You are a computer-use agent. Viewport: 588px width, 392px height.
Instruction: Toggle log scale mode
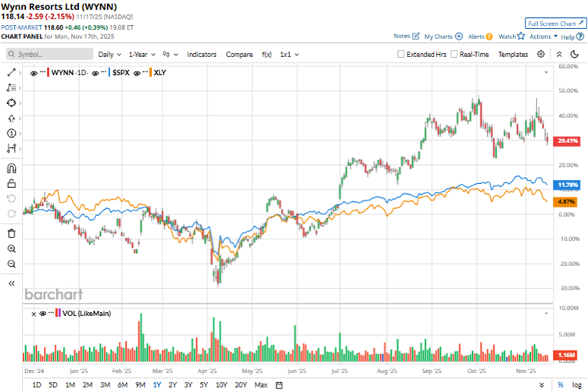pos(576,385)
